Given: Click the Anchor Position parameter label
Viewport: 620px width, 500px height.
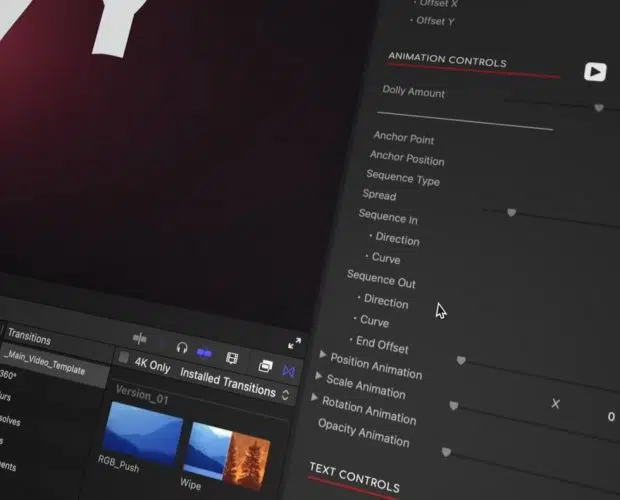Looking at the screenshot, I should click(407, 158).
